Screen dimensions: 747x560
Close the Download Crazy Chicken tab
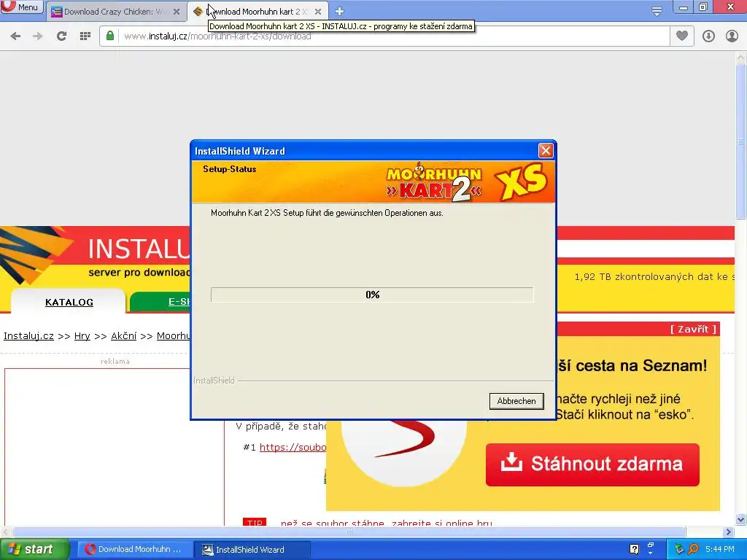point(177,12)
